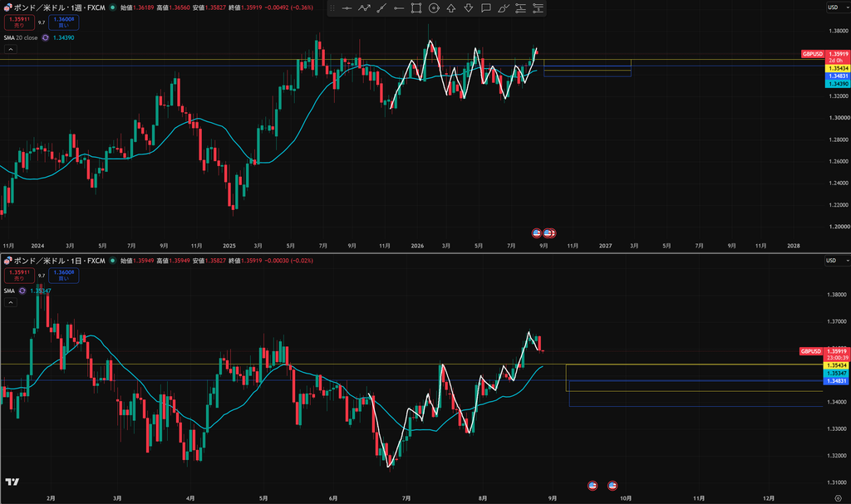851x504 pixels.
Task: Select the horizontal ray drawing tool
Action: (x=399, y=8)
